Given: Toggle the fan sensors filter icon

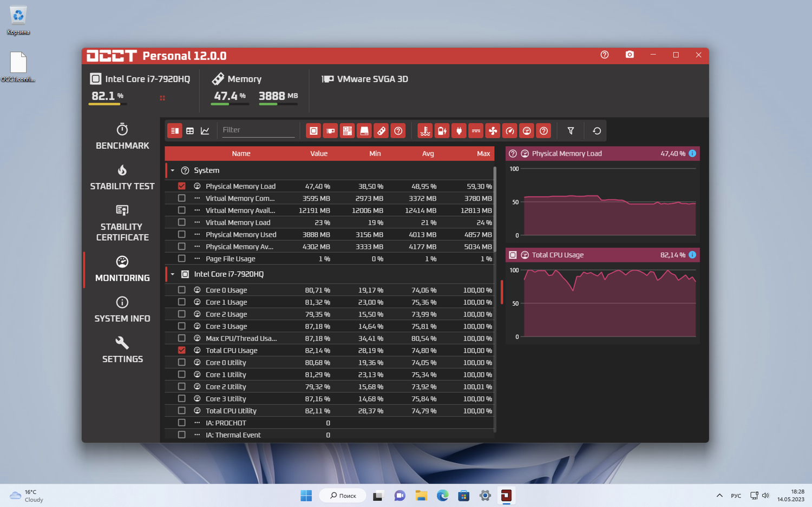Looking at the screenshot, I should click(493, 130).
